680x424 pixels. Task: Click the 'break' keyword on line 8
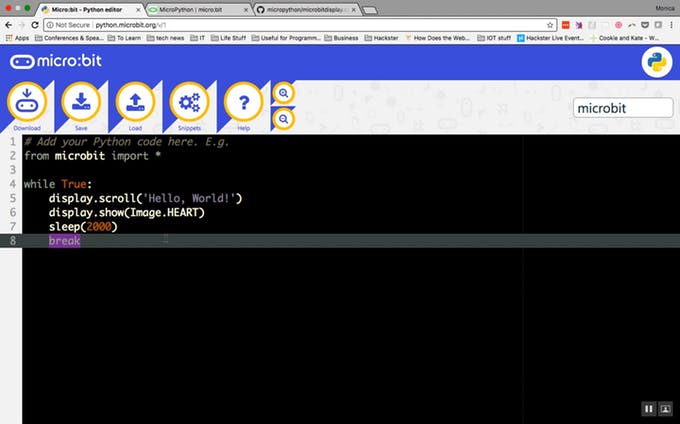pyautogui.click(x=64, y=241)
